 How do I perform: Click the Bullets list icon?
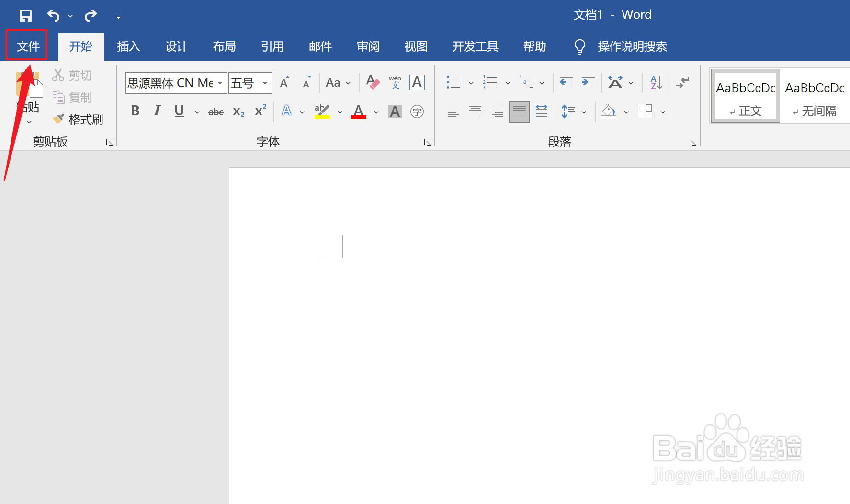(453, 82)
